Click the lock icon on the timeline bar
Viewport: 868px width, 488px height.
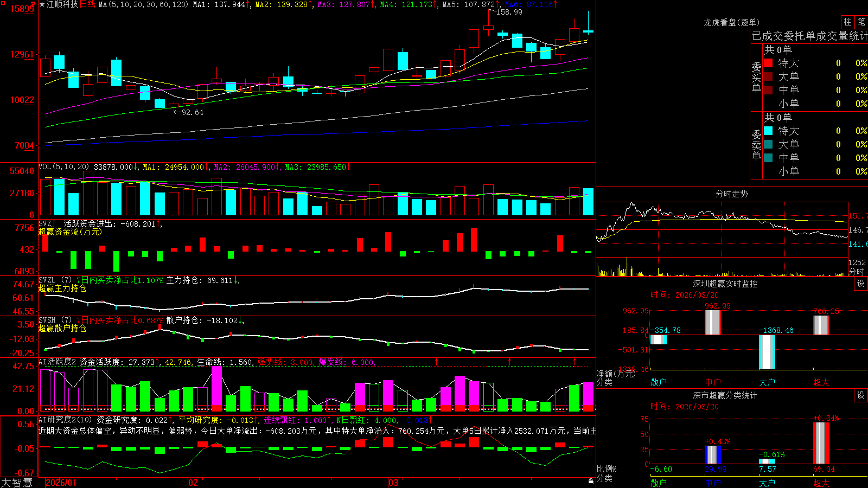point(591,481)
